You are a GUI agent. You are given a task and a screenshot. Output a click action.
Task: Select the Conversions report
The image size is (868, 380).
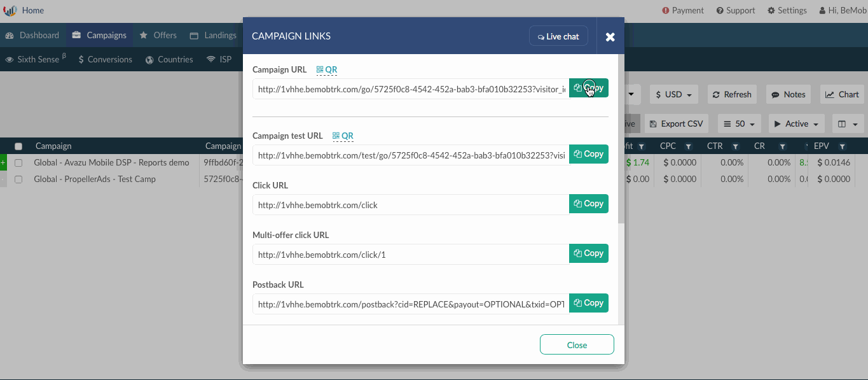[106, 59]
